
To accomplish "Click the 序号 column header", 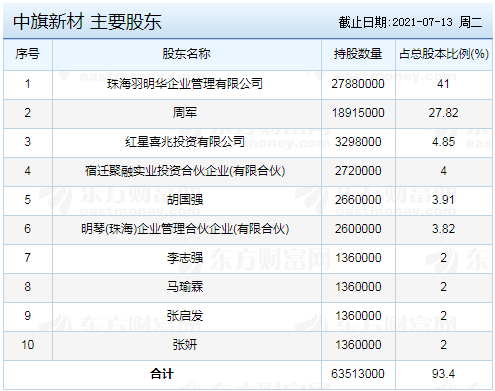I will (x=27, y=54).
